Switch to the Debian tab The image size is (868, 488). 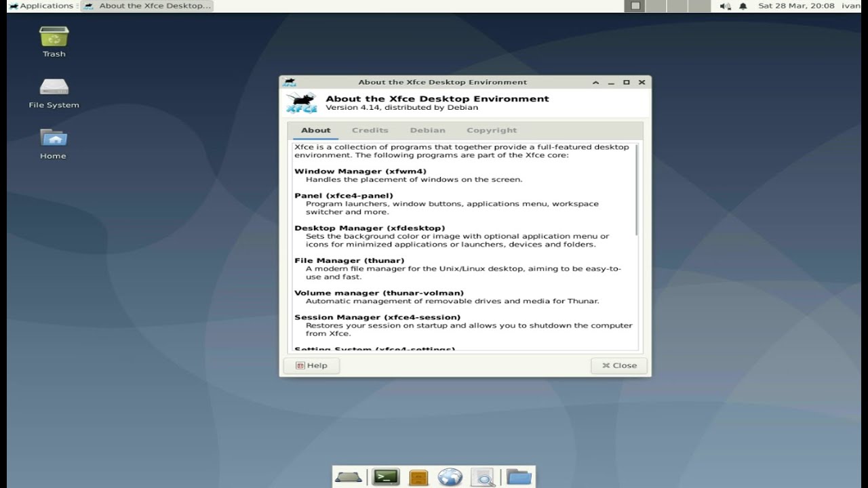tap(427, 130)
